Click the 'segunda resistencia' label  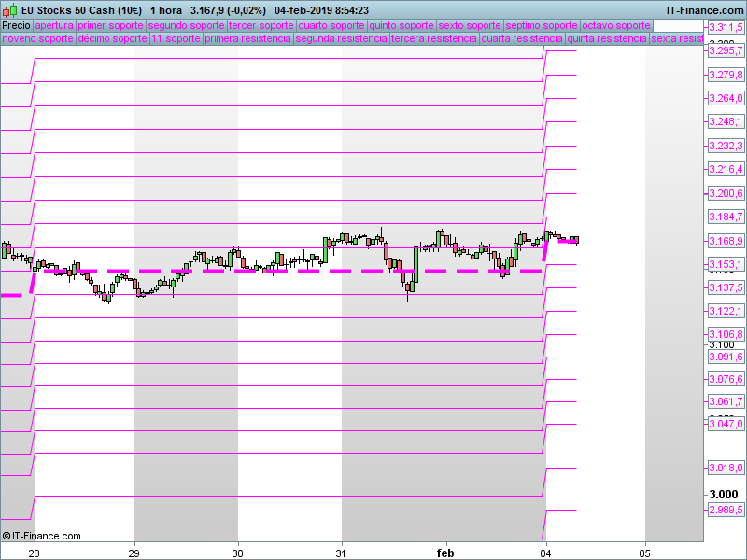[340, 39]
